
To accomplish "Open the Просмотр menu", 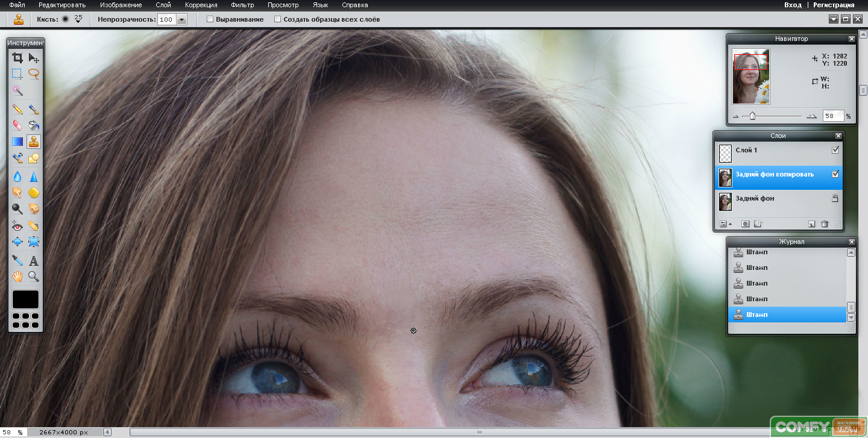I will pos(283,5).
